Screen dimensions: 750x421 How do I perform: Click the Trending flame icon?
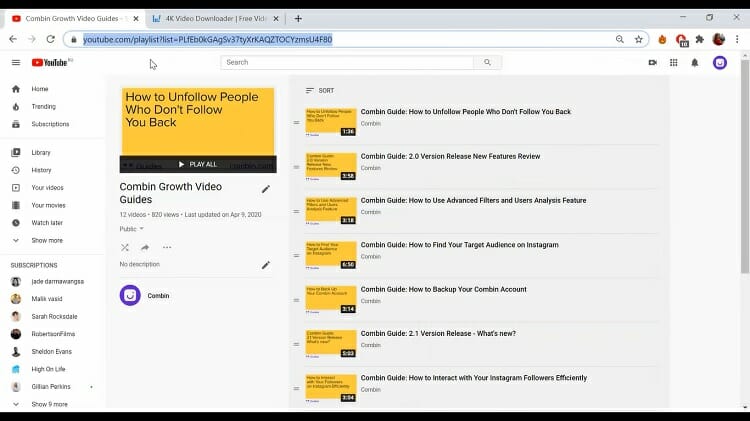pos(16,107)
